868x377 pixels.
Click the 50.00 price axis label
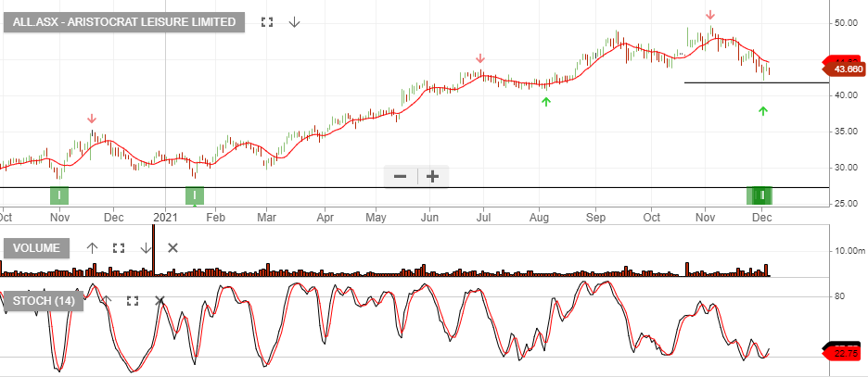847,23
